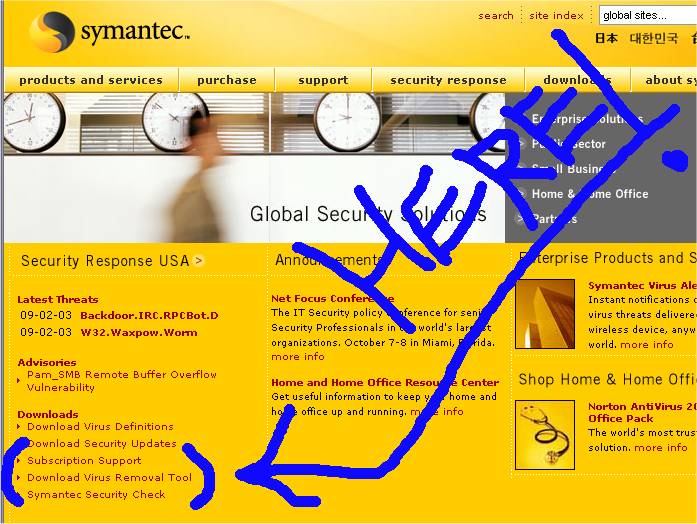The image size is (697, 524).
Task: Click the Enterprise Products heading
Action: coord(608,258)
